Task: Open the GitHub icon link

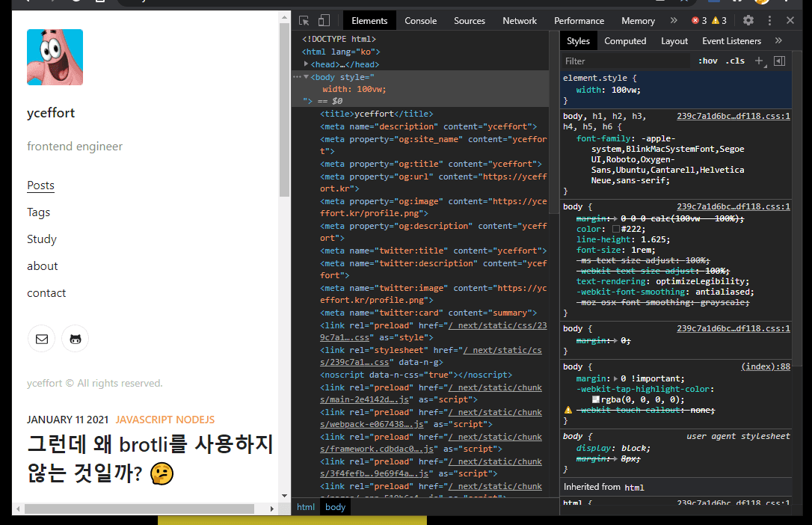Action: 75,339
